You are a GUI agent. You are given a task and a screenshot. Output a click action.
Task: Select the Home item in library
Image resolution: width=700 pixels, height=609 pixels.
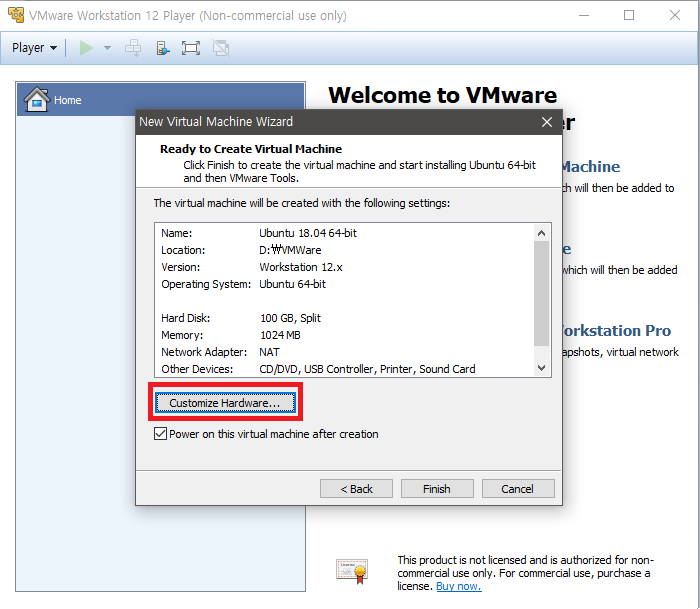(161, 100)
